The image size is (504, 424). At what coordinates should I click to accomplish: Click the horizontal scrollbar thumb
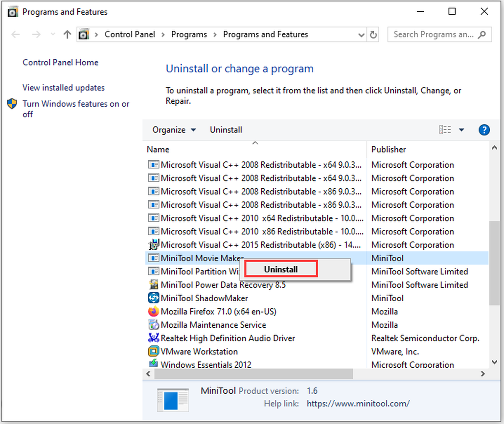[253, 373]
